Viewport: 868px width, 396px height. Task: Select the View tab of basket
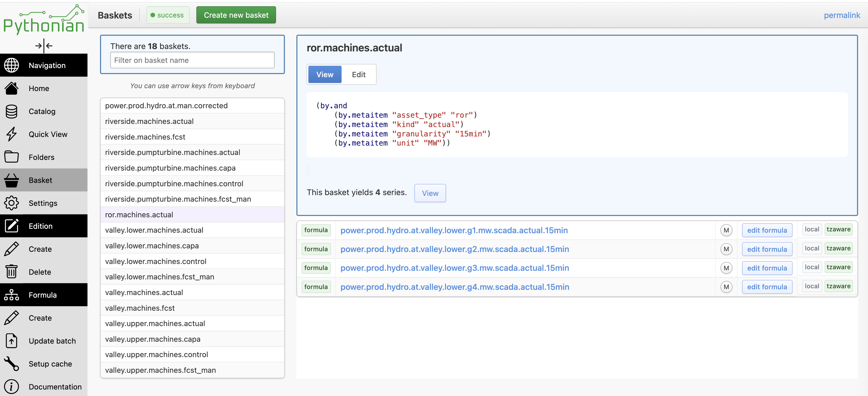tap(325, 74)
